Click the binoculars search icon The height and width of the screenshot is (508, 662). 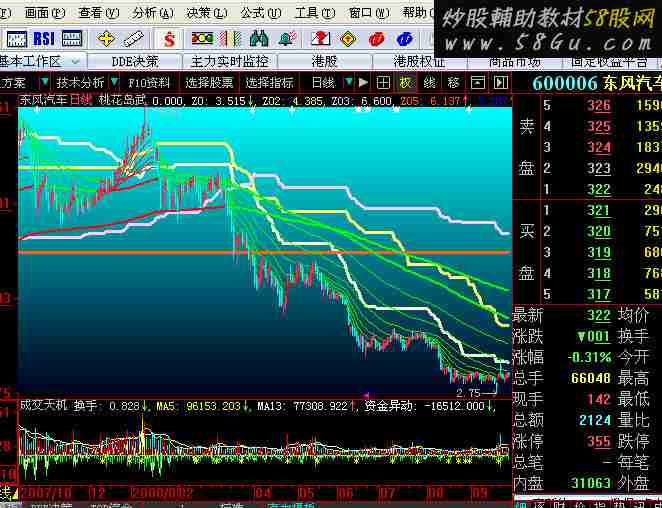[x=259, y=39]
